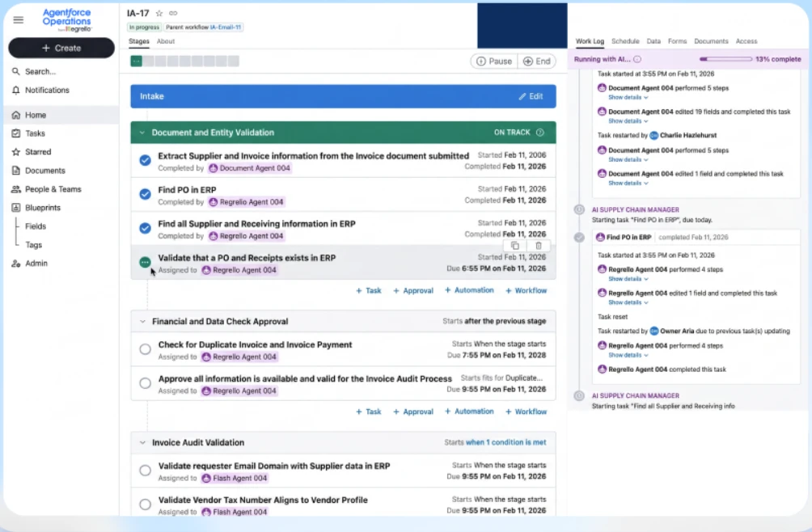Viewport: 812px width, 532px height.
Task: Click the Create button
Action: click(x=61, y=48)
